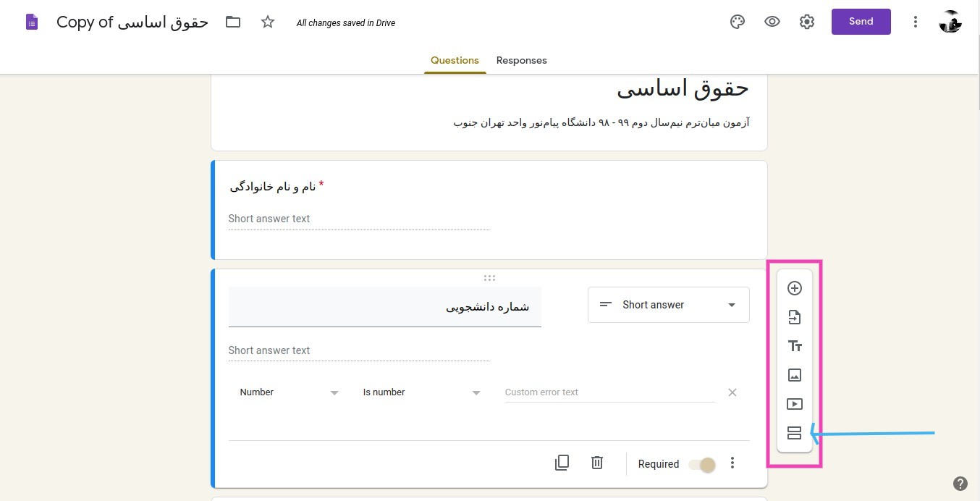Open the help question mark icon
980x501 pixels.
tap(960, 484)
